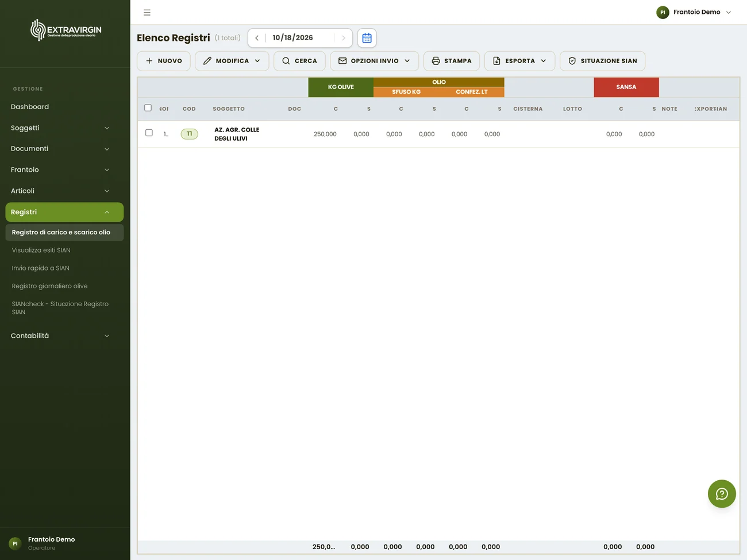Click the Stampa button

[452, 61]
